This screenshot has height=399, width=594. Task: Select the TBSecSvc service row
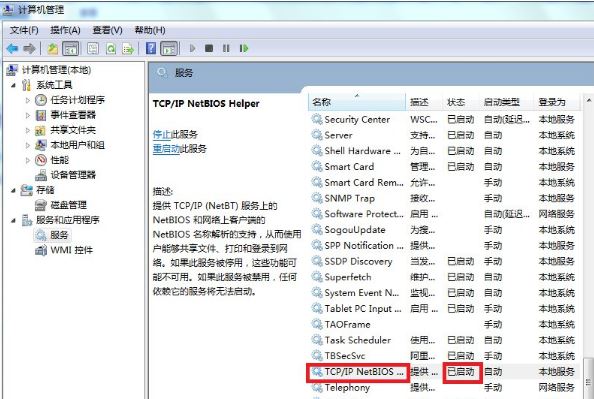click(x=443, y=356)
